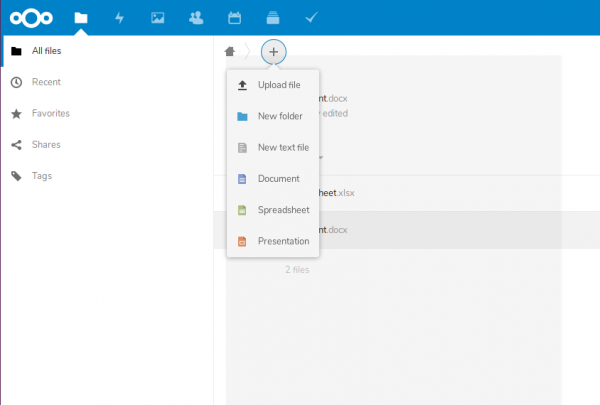Open the Contacts app icon

196,17
